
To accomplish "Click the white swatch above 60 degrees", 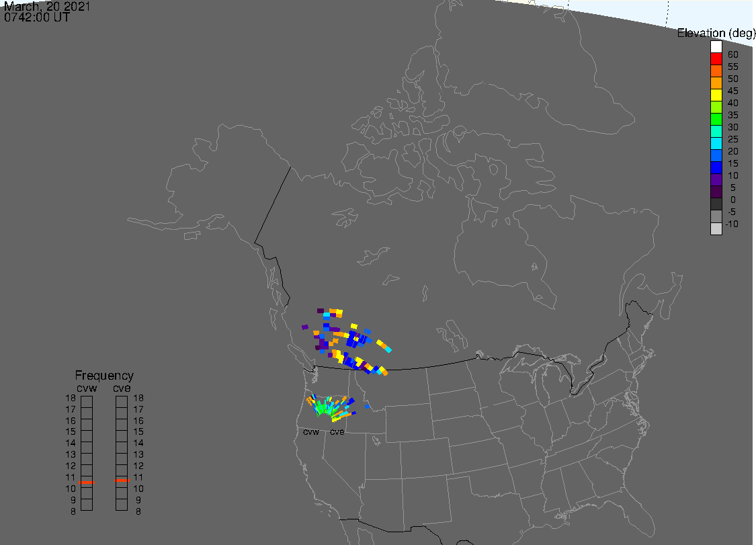I will [x=716, y=47].
